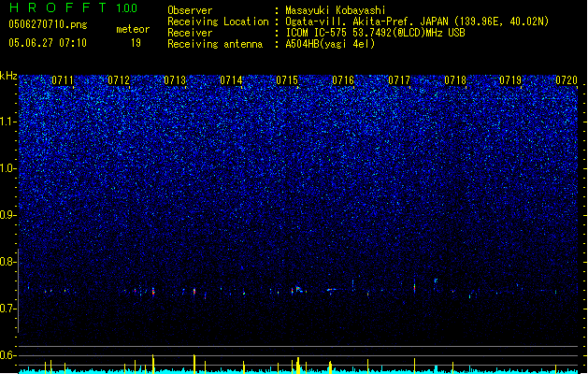Click the 1.1 kHz axis tick label
The image size is (588, 374).
click(x=8, y=122)
